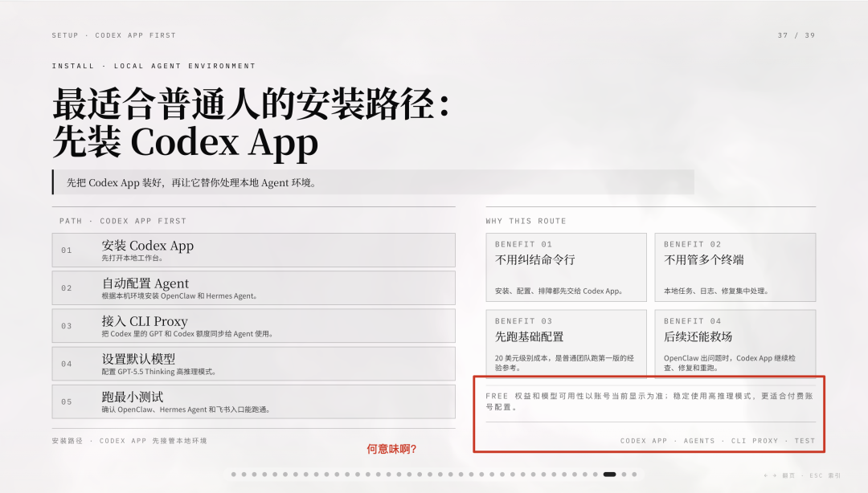Image resolution: width=868 pixels, height=493 pixels.
Task: Open Benefit 02 不用管多个终端 card
Action: pyautogui.click(x=735, y=267)
